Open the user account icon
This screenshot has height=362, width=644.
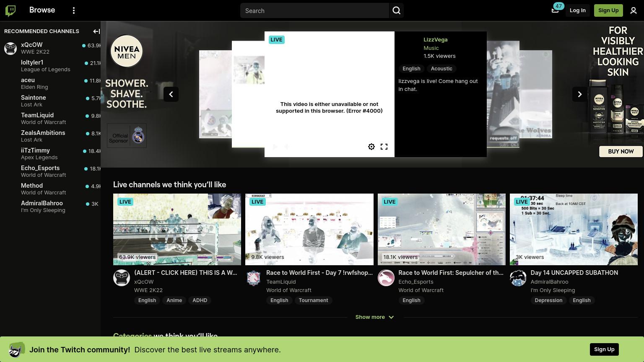coord(634,10)
